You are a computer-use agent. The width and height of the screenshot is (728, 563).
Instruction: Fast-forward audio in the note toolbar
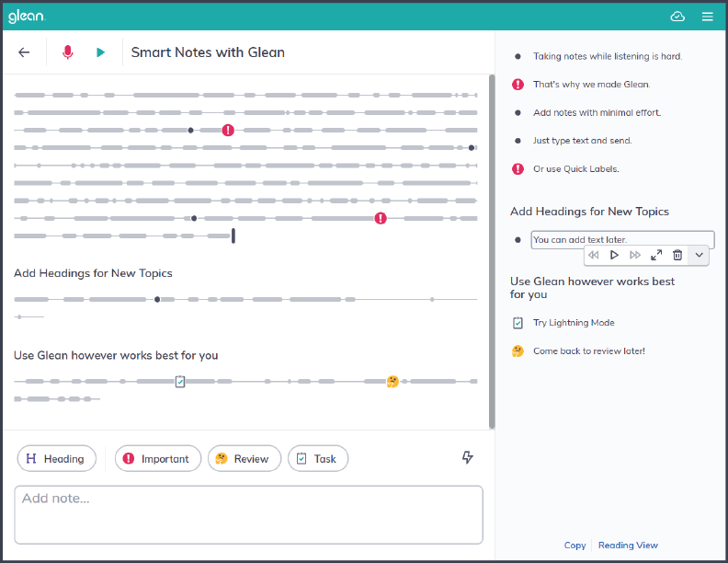(x=635, y=255)
